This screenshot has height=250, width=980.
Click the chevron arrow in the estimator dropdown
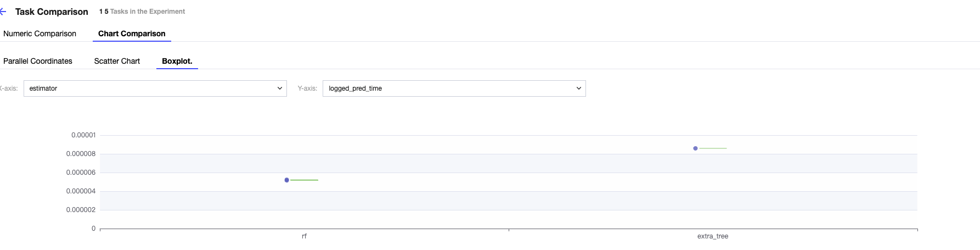click(x=280, y=88)
